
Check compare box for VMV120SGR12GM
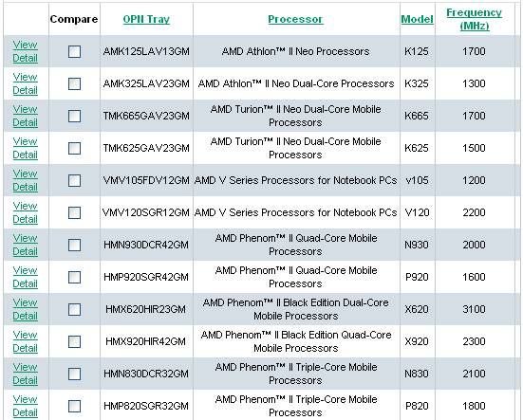74,212
